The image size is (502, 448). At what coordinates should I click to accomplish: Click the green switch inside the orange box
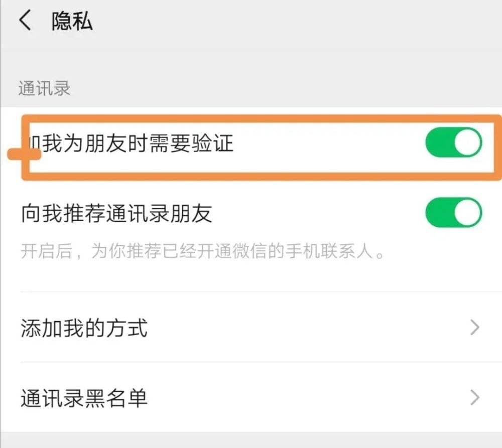(x=452, y=143)
